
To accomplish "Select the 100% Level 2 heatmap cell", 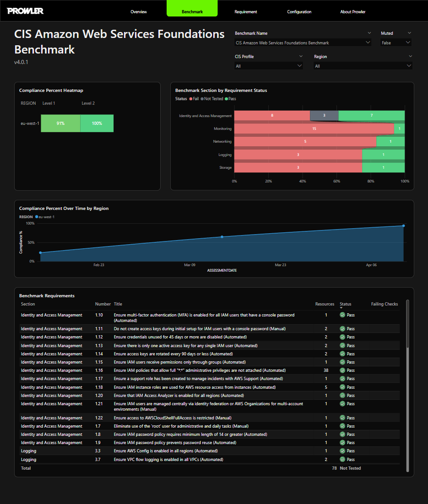I will click(97, 123).
